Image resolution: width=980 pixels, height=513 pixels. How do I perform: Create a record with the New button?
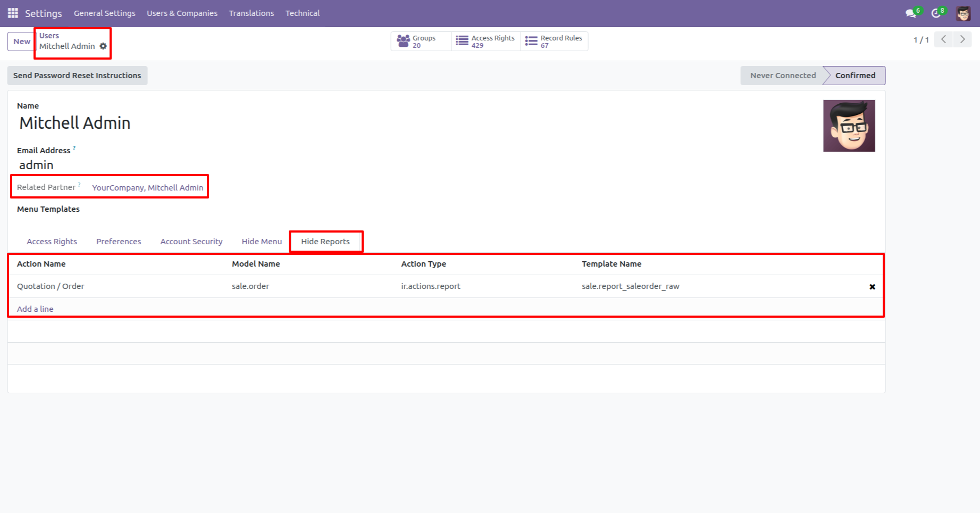pos(21,41)
